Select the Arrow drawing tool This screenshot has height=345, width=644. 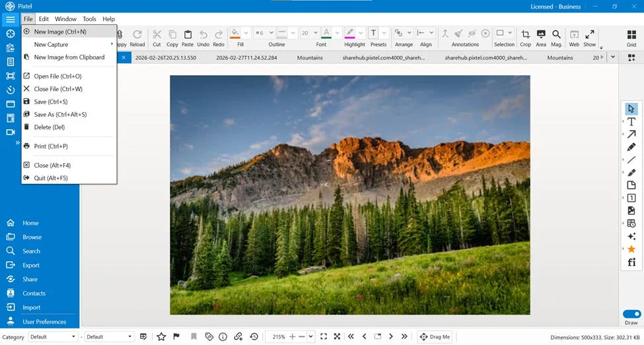click(631, 134)
